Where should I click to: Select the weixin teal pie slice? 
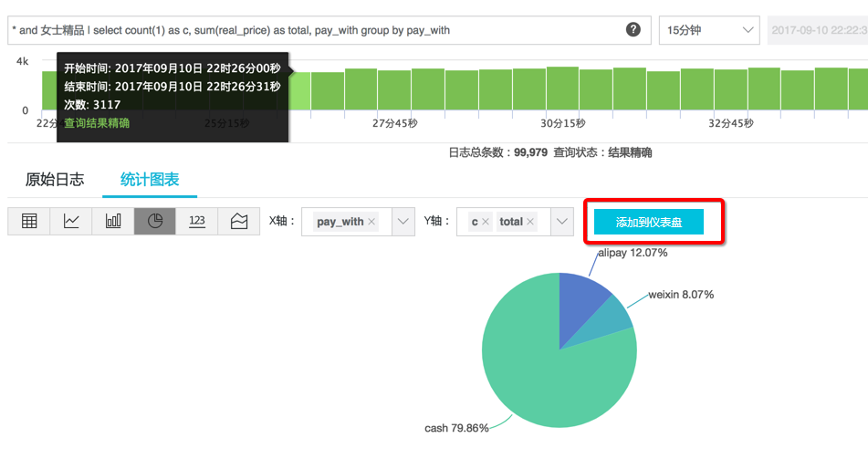(612, 321)
